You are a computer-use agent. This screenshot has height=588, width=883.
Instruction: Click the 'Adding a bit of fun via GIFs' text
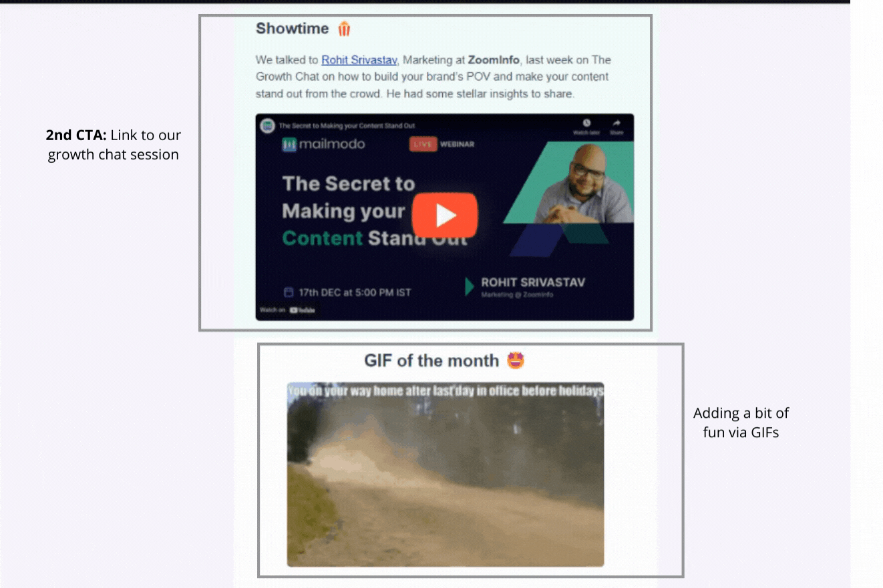(741, 422)
